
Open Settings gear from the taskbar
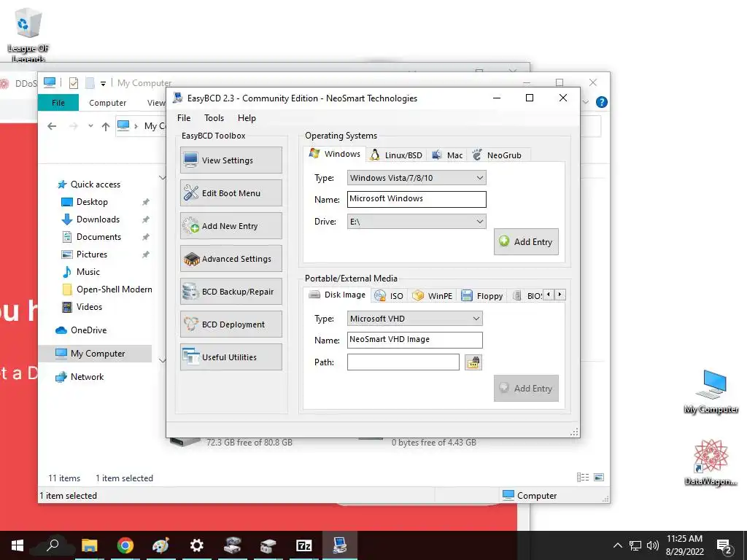click(197, 545)
